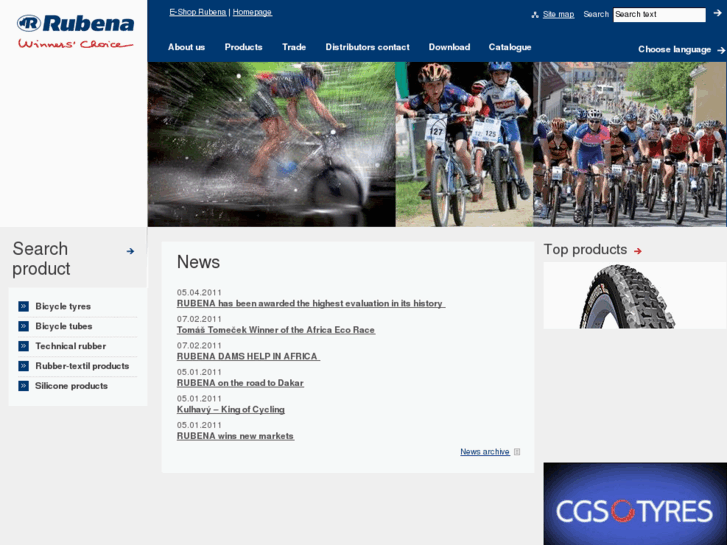The height and width of the screenshot is (545, 727).
Task: Click the Rubena logo
Action: (74, 30)
